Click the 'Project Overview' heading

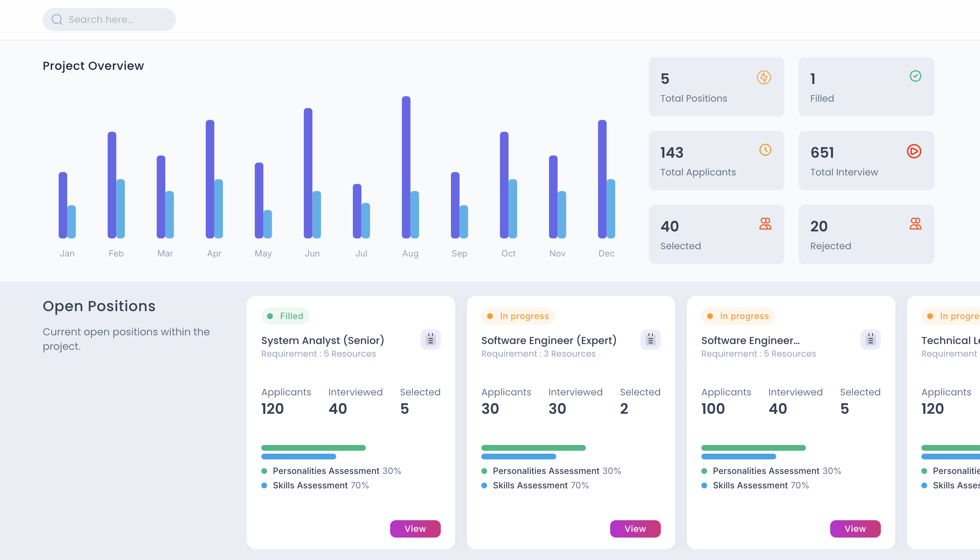(x=93, y=66)
